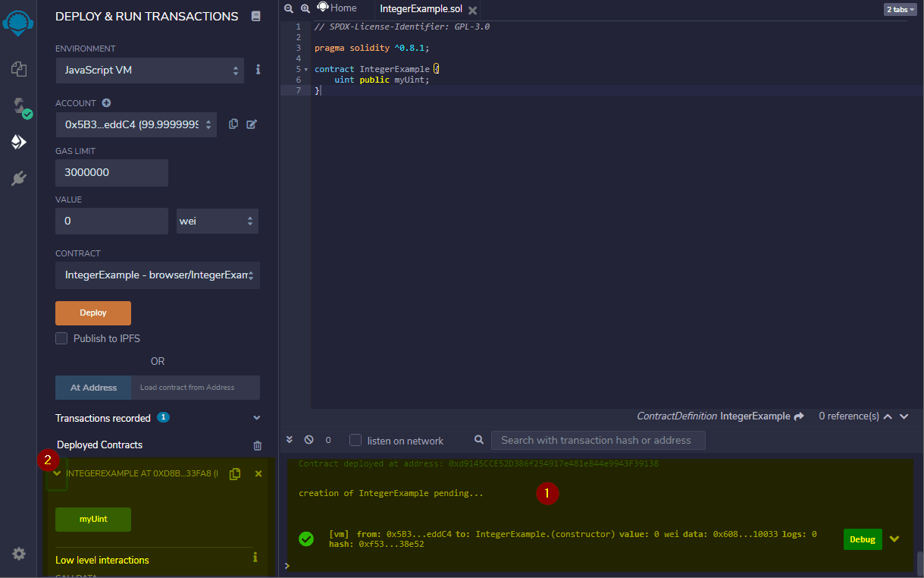Click the Value amount input field
Image resolution: width=924 pixels, height=578 pixels.
click(x=111, y=221)
